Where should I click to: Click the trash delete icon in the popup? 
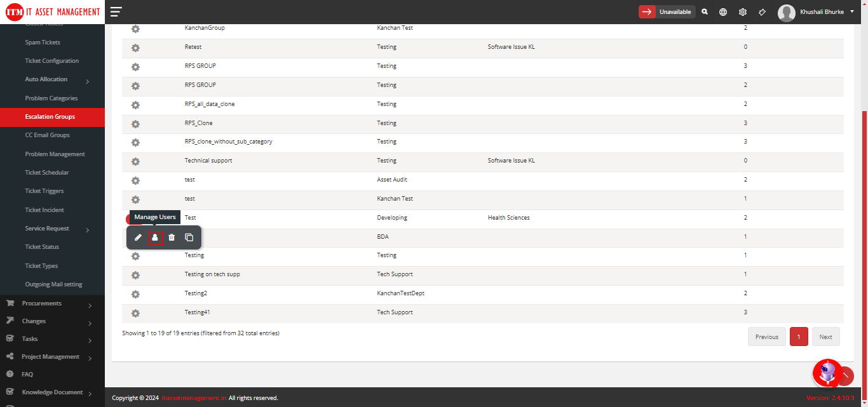(172, 237)
